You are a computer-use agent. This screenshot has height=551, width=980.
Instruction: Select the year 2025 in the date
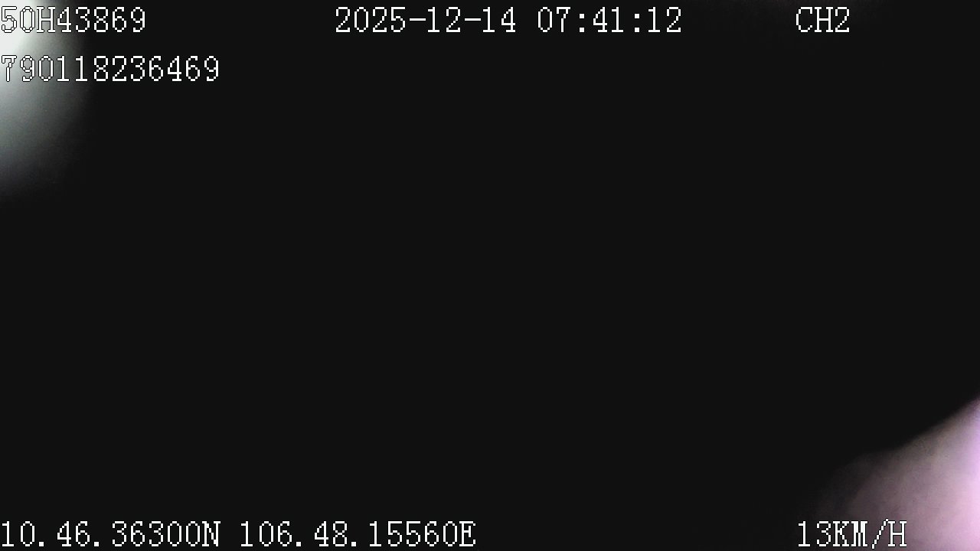371,21
